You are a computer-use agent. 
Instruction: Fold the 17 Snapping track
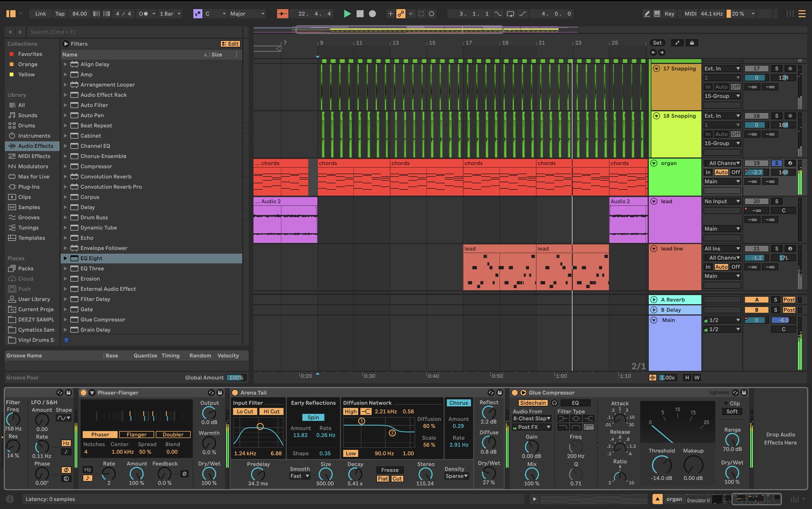tap(656, 69)
